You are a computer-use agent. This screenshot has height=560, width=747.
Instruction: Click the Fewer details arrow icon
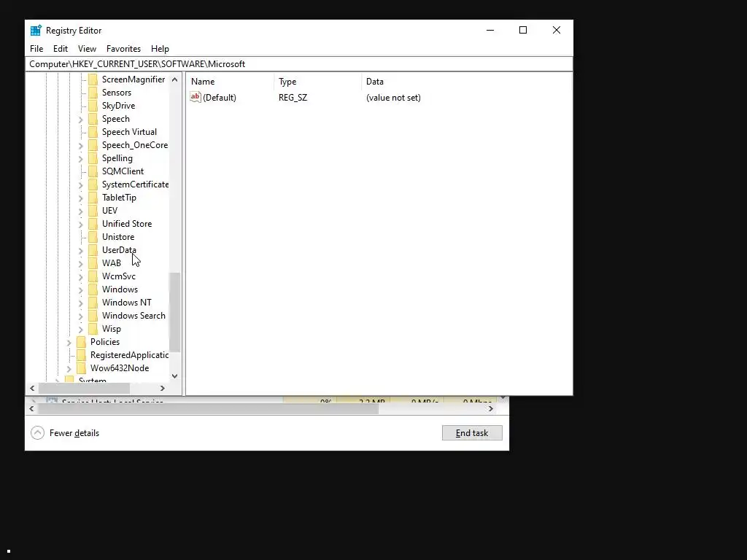tap(38, 433)
